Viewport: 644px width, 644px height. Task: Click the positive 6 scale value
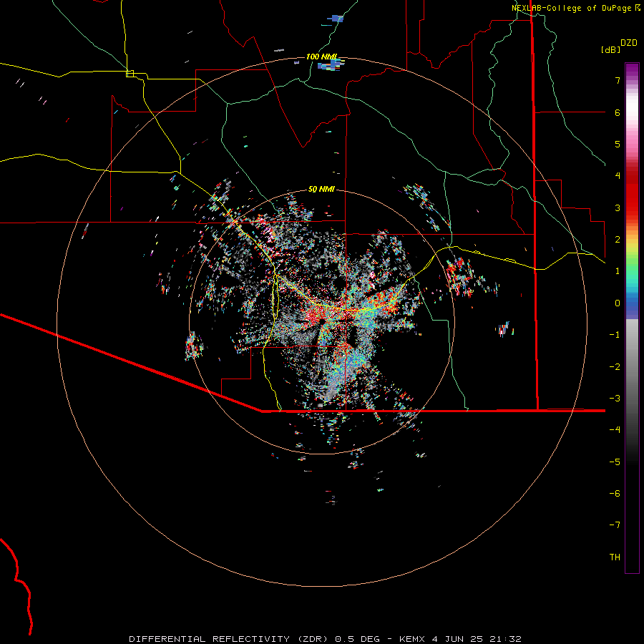click(x=618, y=112)
